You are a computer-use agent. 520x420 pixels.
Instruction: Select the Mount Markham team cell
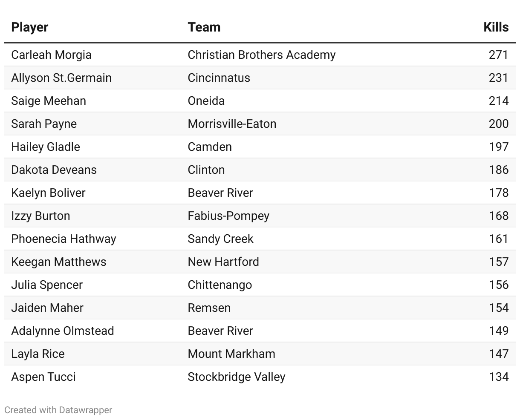click(x=231, y=354)
